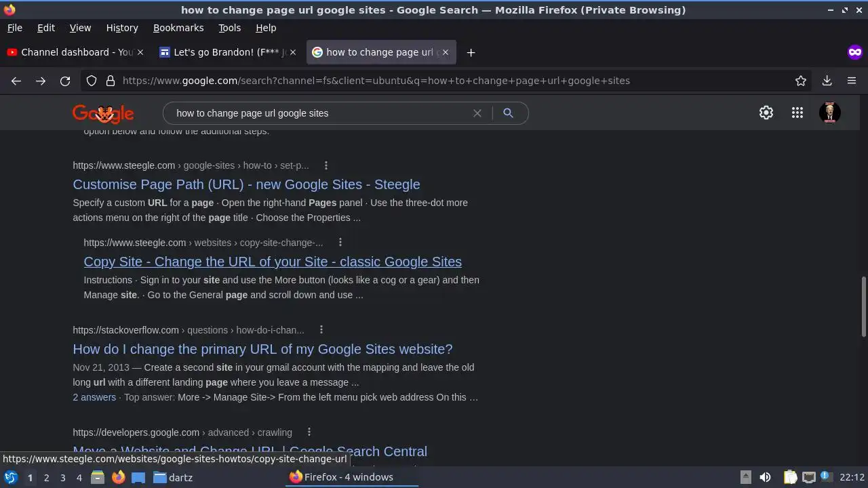
Task: Open the 2 answers link
Action: click(x=94, y=397)
